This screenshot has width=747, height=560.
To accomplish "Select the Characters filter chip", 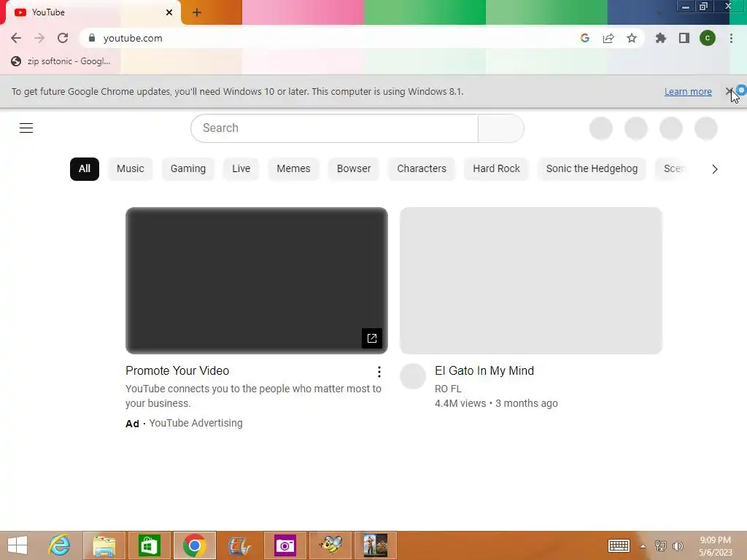I will (x=422, y=169).
